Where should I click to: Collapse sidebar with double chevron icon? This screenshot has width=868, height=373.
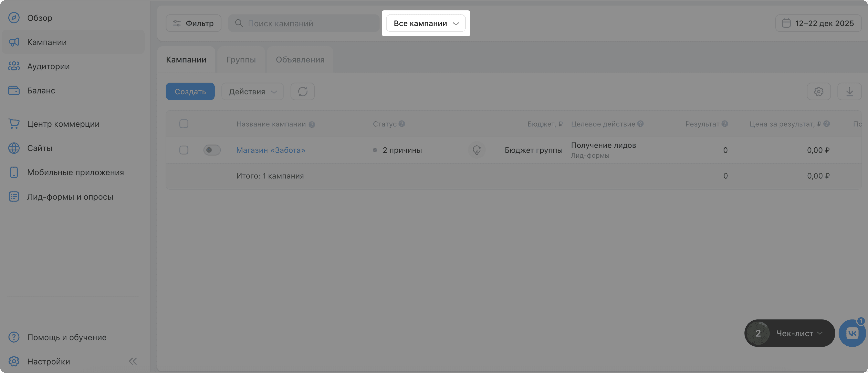click(133, 361)
